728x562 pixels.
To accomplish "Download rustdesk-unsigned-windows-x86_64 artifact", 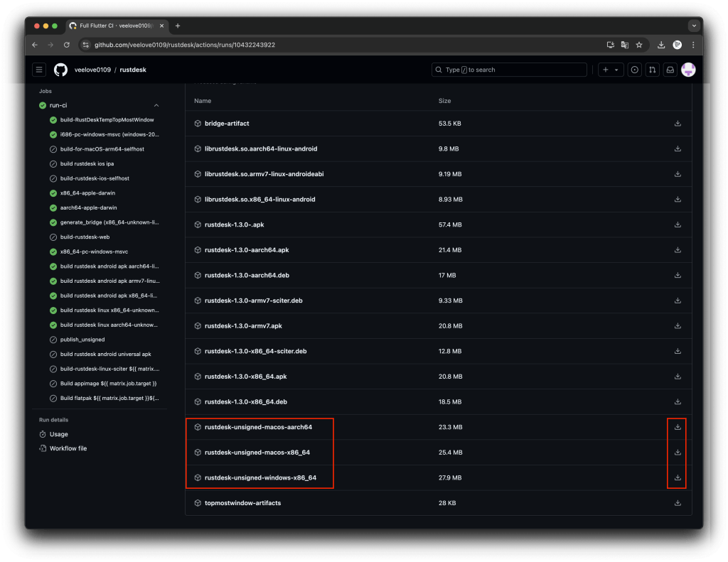I will 678,477.
